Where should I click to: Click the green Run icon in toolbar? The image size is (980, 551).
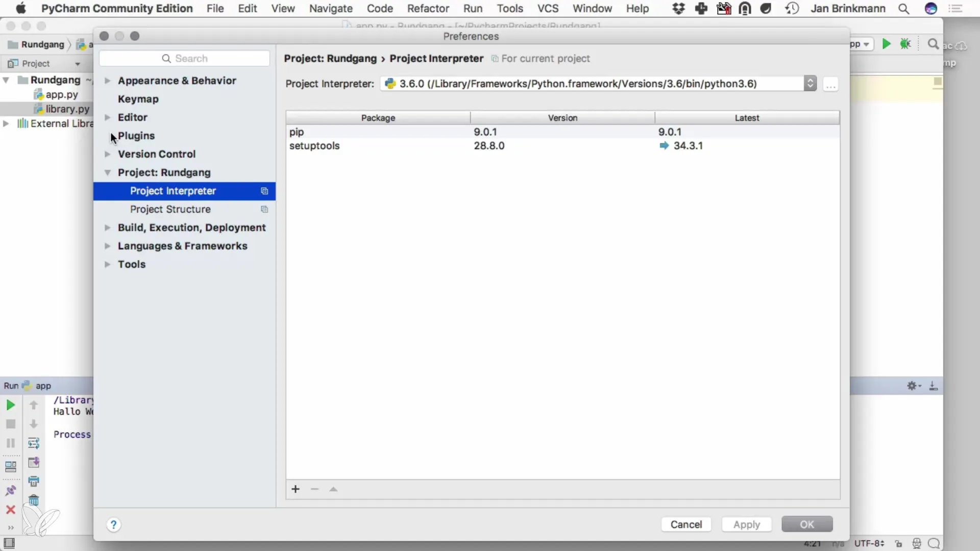[x=887, y=44]
